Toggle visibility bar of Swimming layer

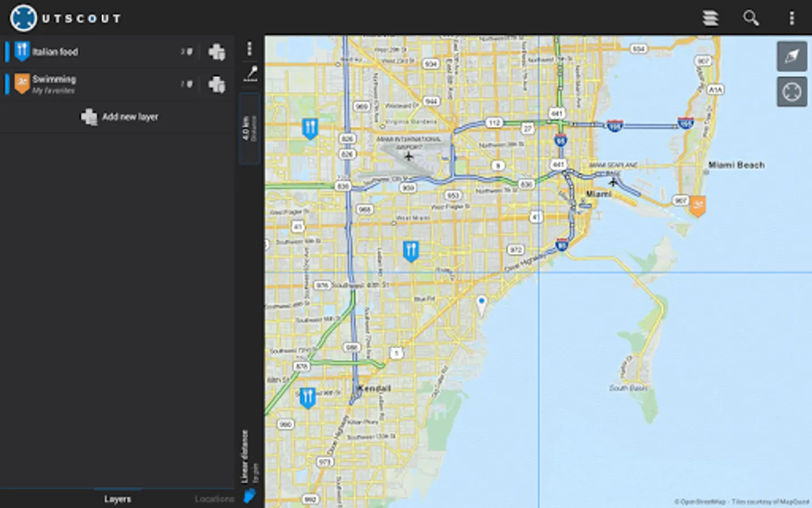click(x=7, y=84)
